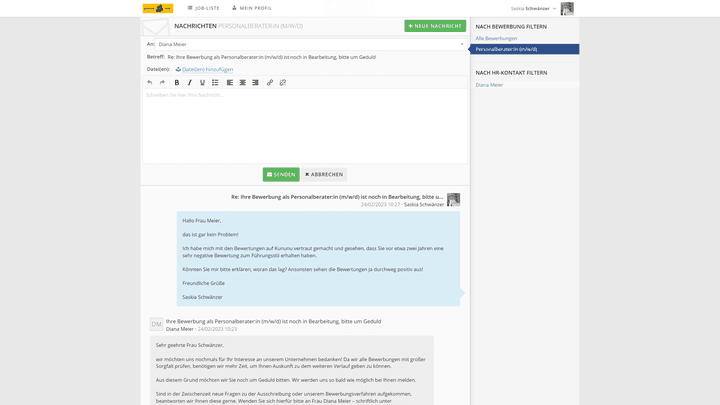Click into the message body text area
The height and width of the screenshot is (405, 720).
pos(304,125)
